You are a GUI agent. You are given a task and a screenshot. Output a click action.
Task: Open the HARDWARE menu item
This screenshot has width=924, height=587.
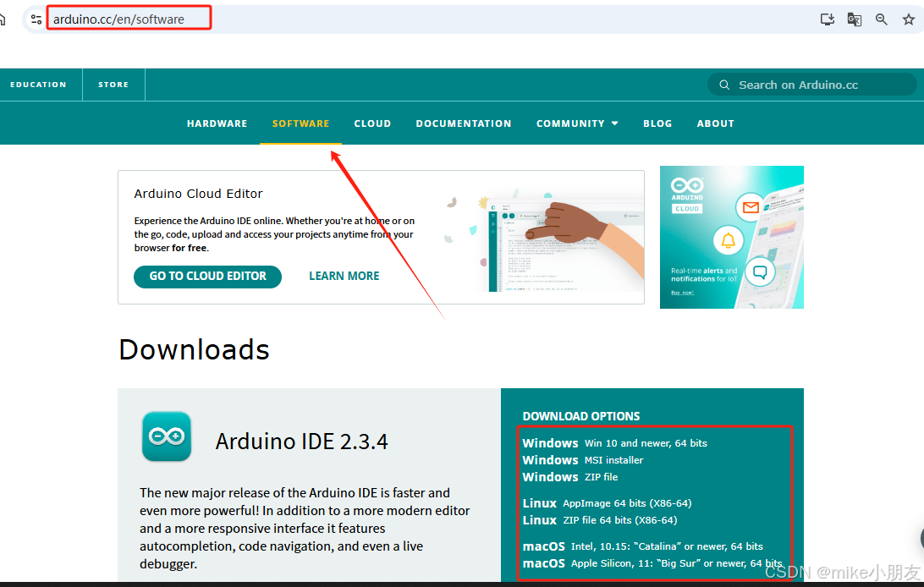point(217,123)
